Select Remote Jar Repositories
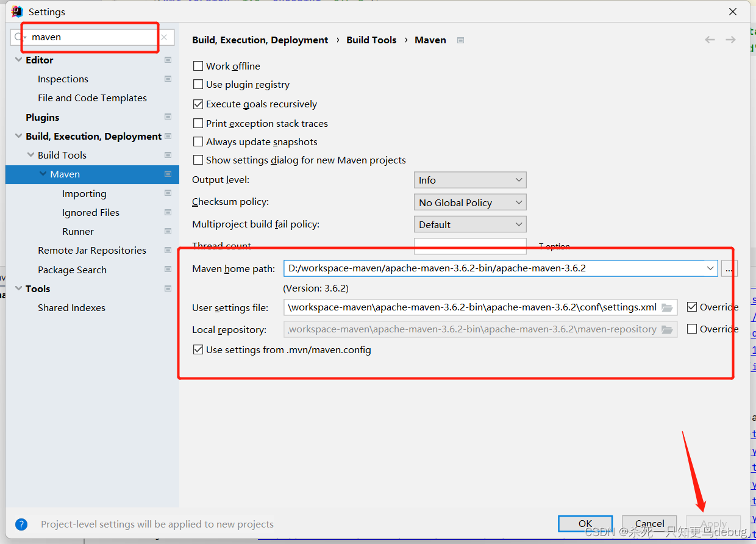 [x=92, y=250]
